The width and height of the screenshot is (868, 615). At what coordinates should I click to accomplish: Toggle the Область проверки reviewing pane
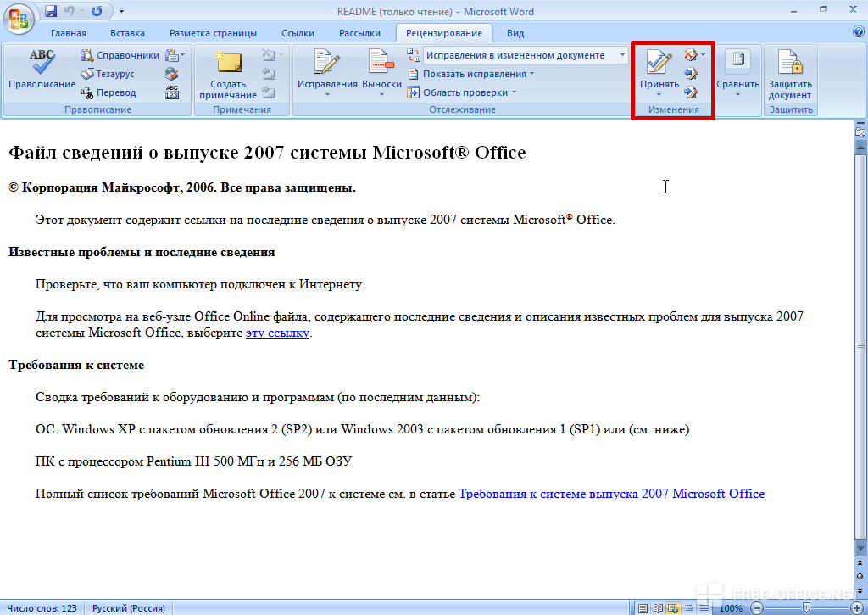click(458, 92)
